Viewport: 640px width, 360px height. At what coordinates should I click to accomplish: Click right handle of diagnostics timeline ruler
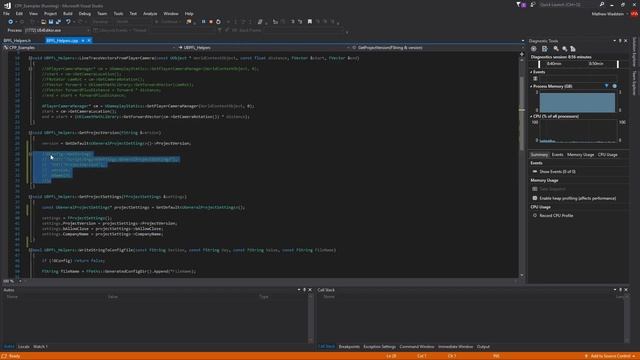click(618, 64)
